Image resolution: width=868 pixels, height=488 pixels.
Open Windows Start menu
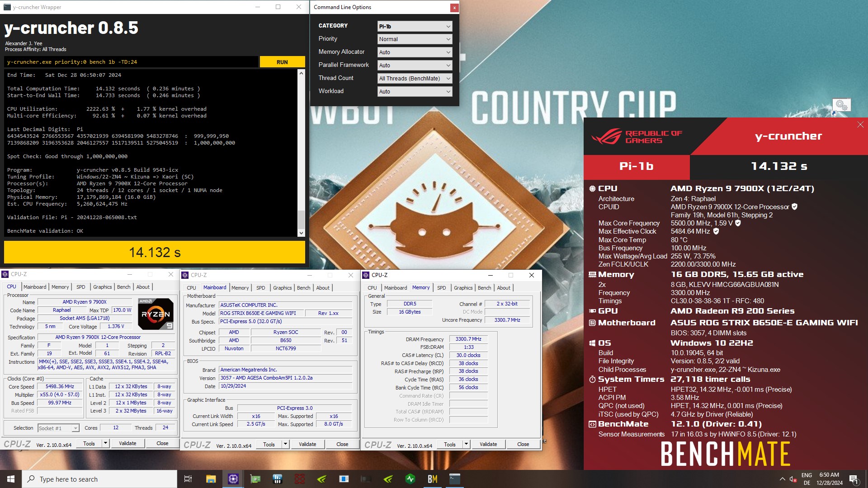[11, 479]
